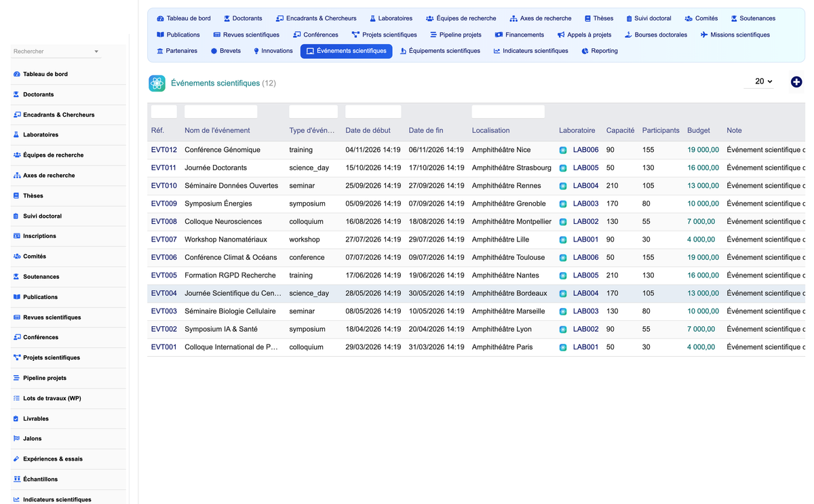Image resolution: width=814 pixels, height=504 pixels.
Task: Click the Amphithéâtre Grenoble location cell
Action: click(x=509, y=203)
